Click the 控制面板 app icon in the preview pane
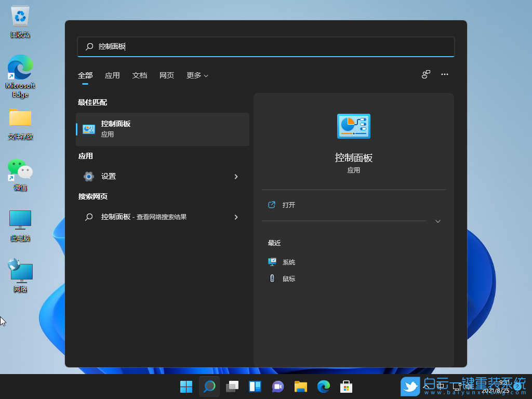The width and height of the screenshot is (532, 399). (x=353, y=126)
